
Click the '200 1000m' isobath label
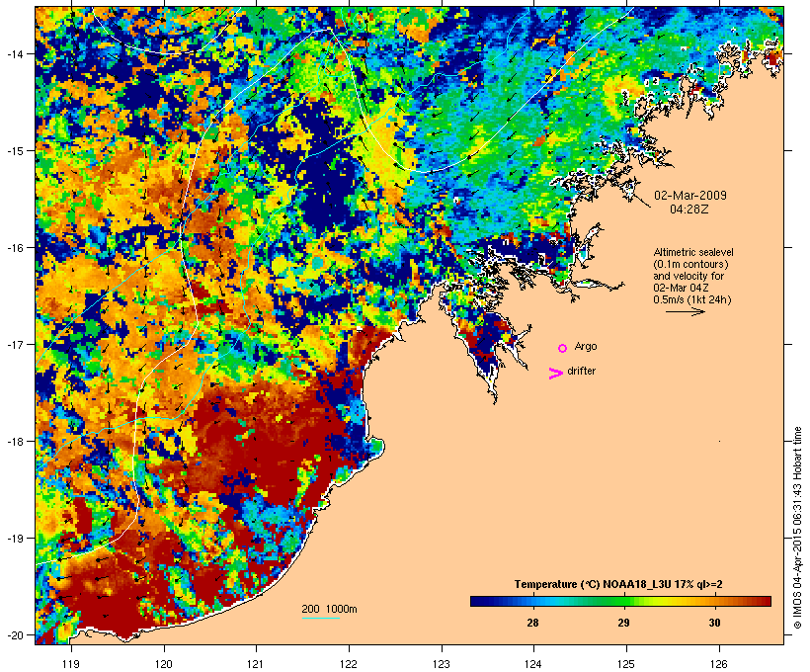tap(329, 609)
